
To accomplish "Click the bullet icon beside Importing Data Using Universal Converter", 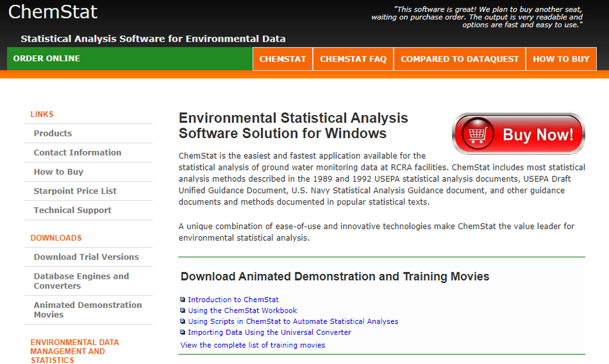I will (x=183, y=332).
